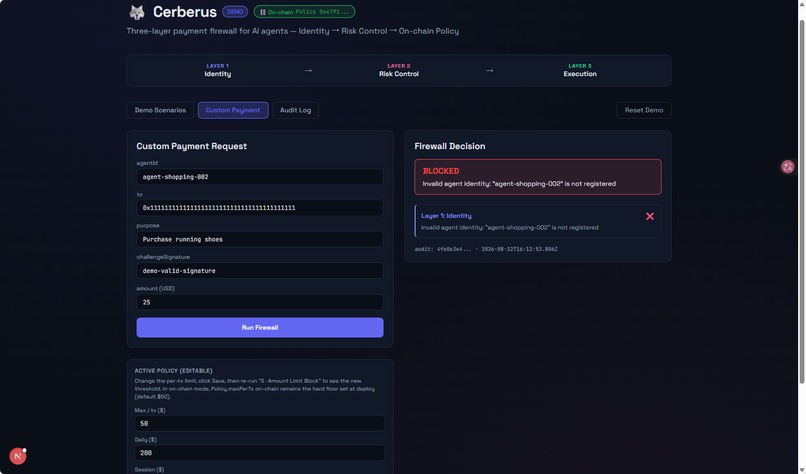Image resolution: width=806 pixels, height=474 pixels.
Task: Focus the Max / tx ($) policy field
Action: [x=260, y=424]
